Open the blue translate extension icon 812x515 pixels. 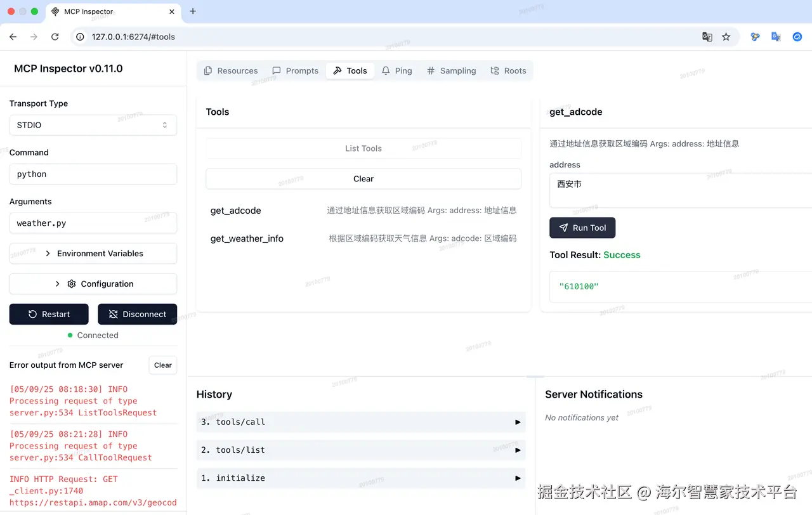click(776, 37)
